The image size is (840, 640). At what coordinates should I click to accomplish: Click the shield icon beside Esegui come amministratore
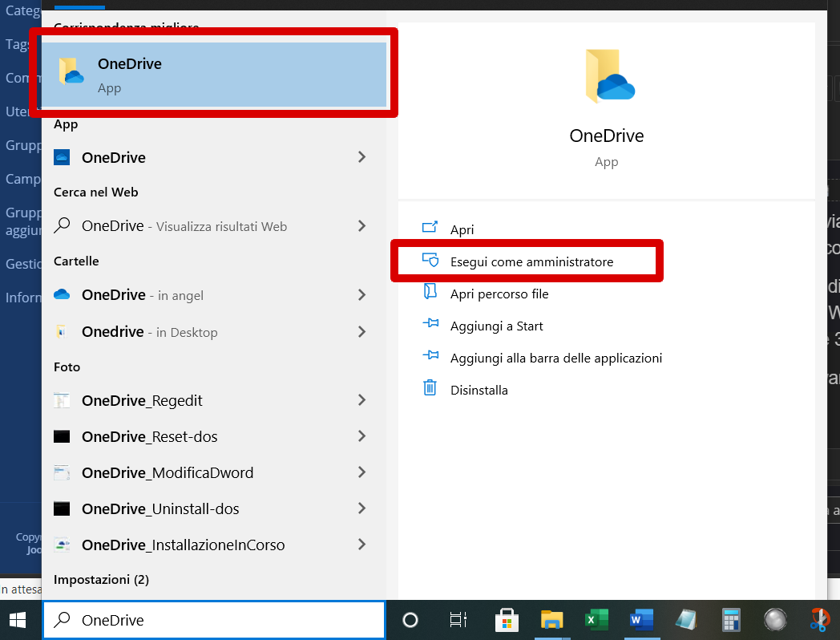coord(430,260)
